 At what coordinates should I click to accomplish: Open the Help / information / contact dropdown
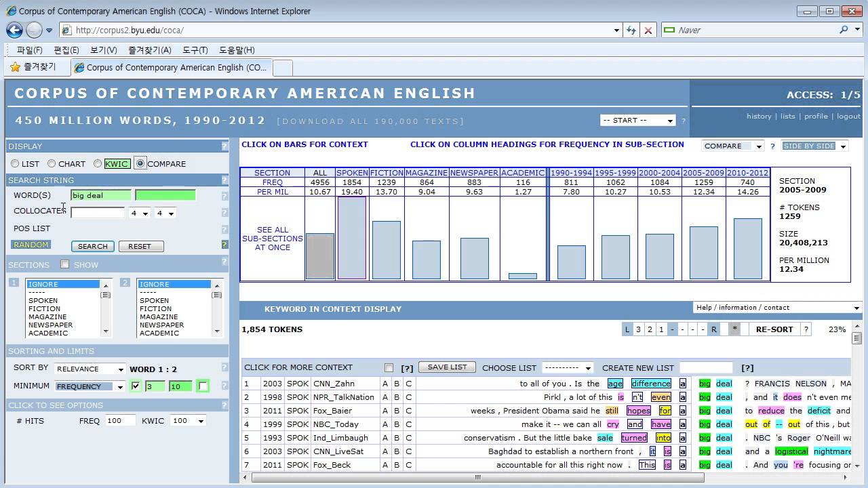point(777,308)
